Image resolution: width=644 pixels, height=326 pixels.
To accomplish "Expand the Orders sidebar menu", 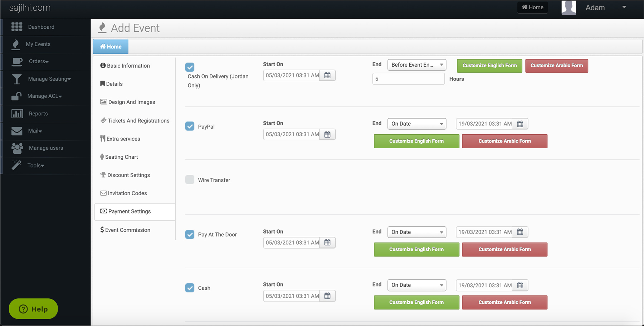I will click(39, 61).
